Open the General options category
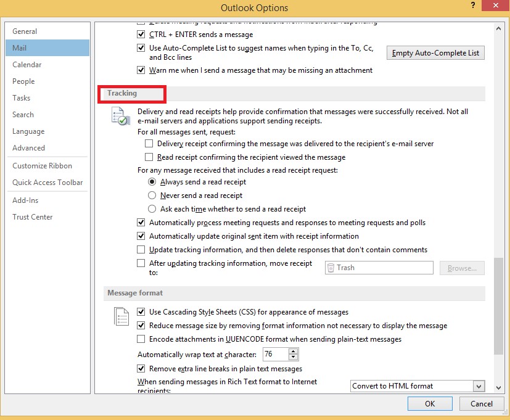 47,31
